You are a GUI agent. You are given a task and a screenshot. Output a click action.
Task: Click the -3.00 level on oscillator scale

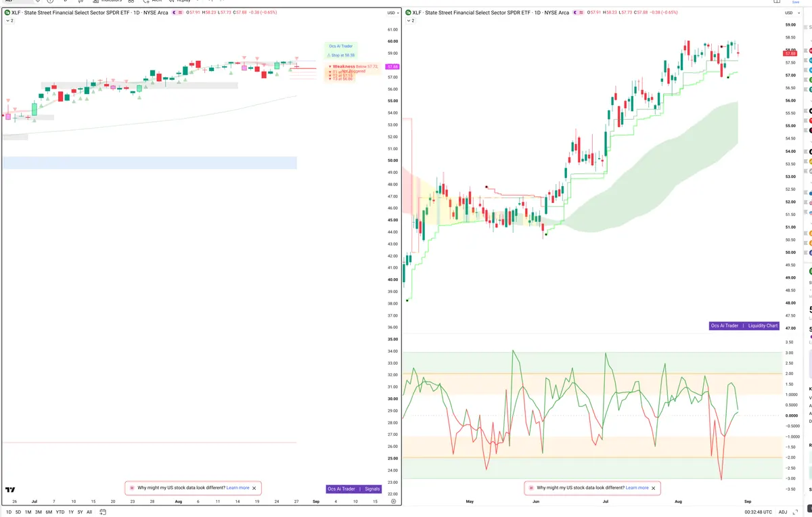789,478
